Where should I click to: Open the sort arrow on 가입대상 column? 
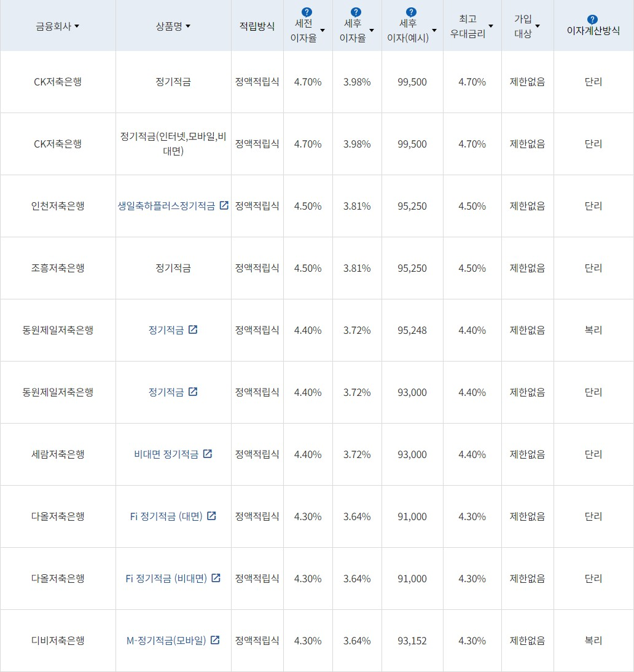538,26
